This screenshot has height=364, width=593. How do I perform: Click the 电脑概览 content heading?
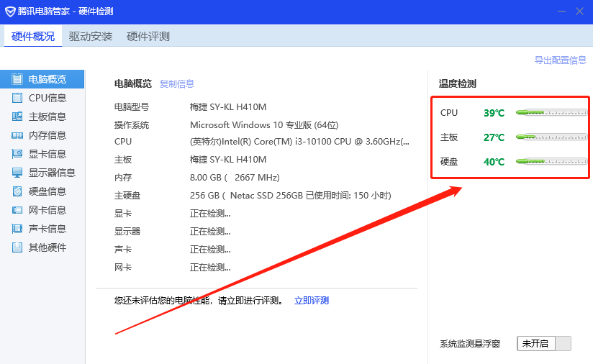[132, 83]
